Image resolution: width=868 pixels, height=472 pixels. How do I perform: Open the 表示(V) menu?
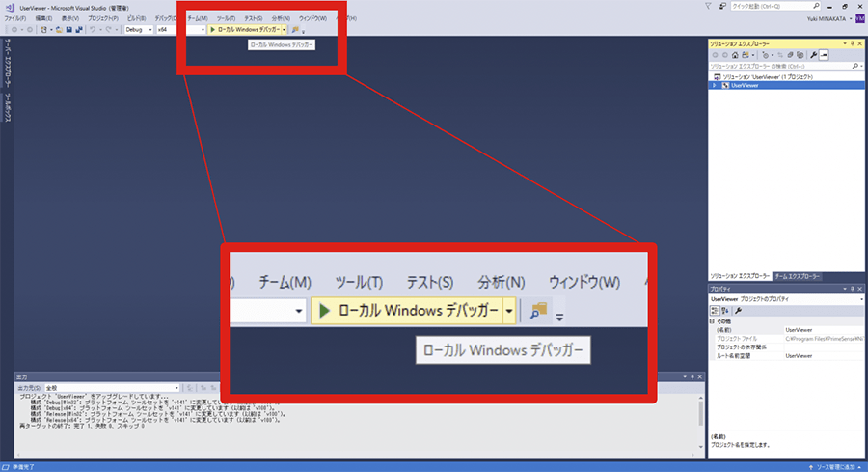coord(69,18)
